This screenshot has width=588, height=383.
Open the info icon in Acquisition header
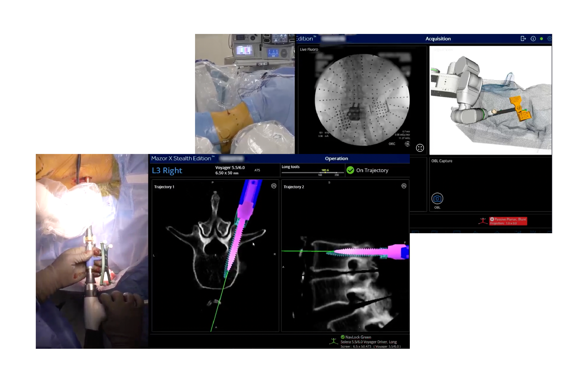click(533, 39)
